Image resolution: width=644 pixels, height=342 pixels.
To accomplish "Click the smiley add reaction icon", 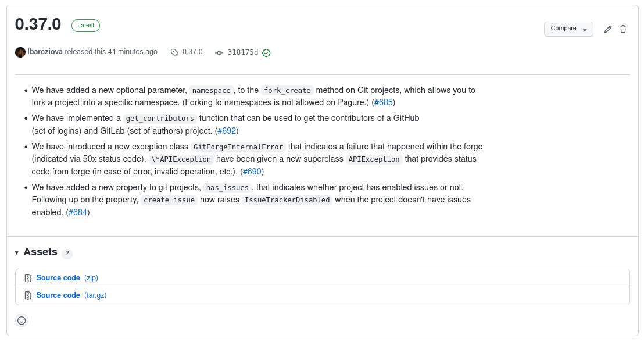I will tap(22, 320).
